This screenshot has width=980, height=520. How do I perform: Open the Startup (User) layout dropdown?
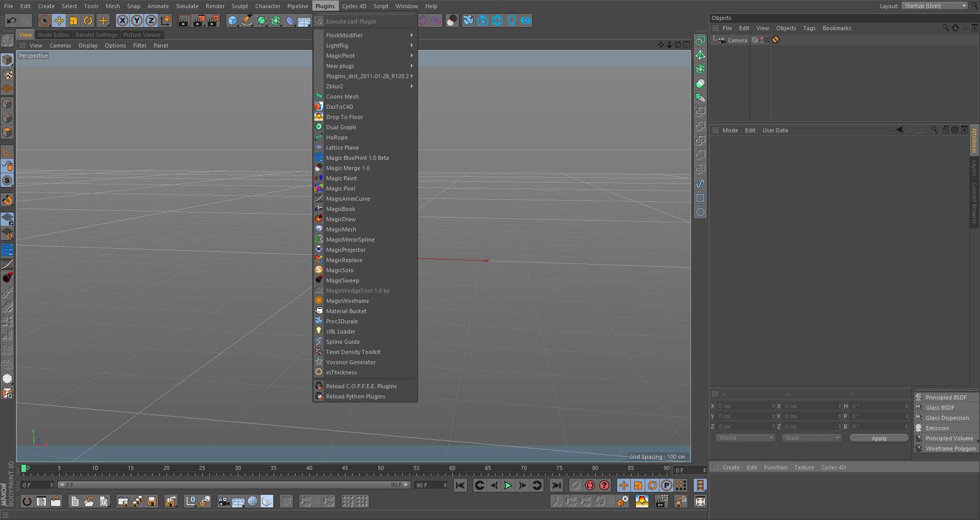pos(934,6)
